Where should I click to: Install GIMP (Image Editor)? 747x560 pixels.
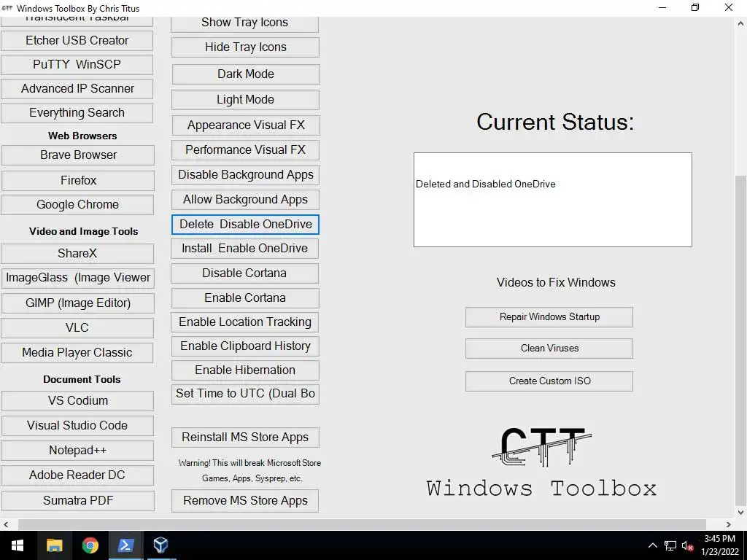(x=78, y=303)
